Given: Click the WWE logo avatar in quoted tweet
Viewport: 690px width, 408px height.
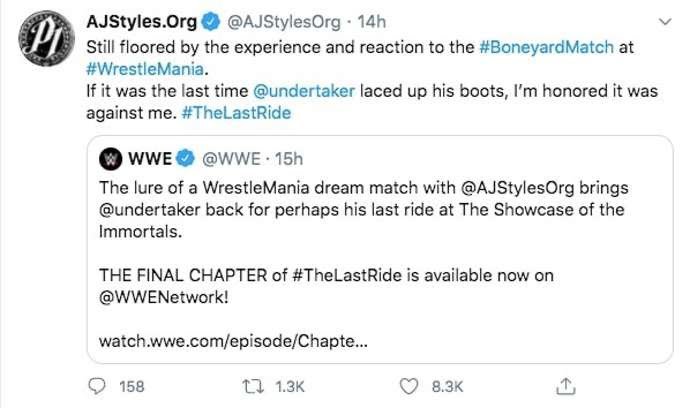Looking at the screenshot, I should (x=110, y=159).
